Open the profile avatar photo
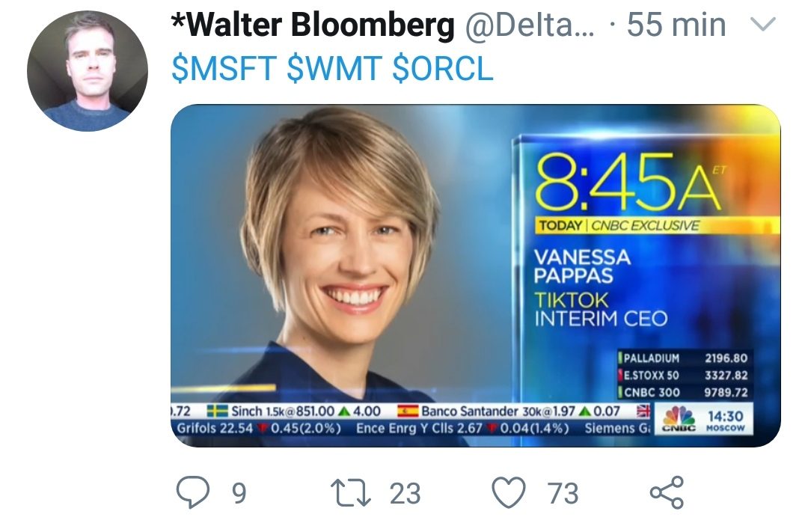808x532 pixels. pos(87,71)
